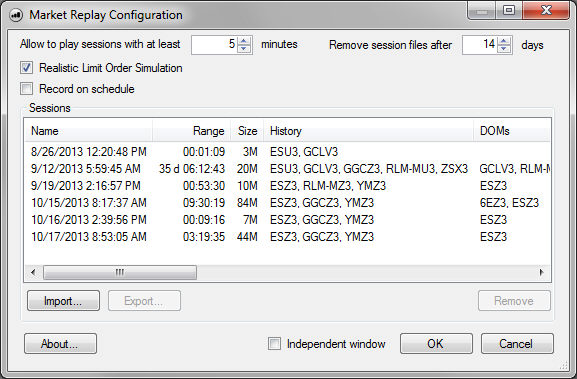Uncheck Realistic Limit Order Simulation

tap(26, 68)
